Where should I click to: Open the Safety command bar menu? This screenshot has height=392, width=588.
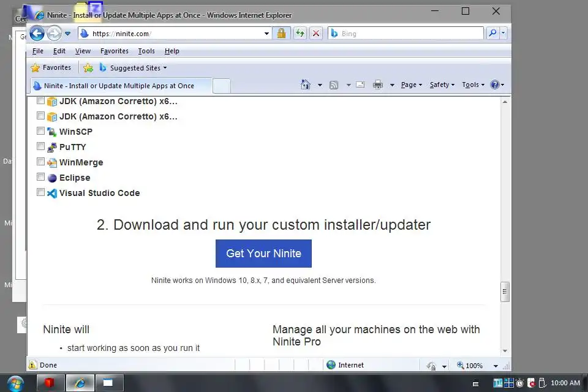[442, 85]
